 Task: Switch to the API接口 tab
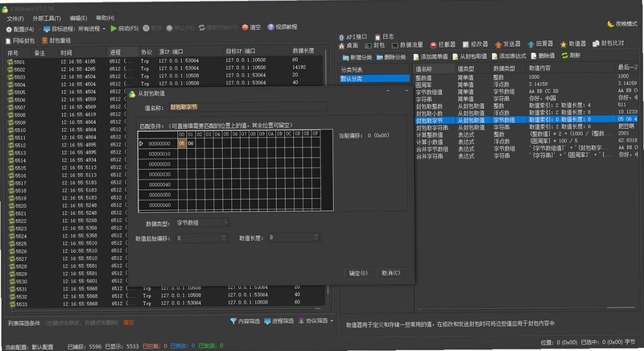click(x=353, y=37)
